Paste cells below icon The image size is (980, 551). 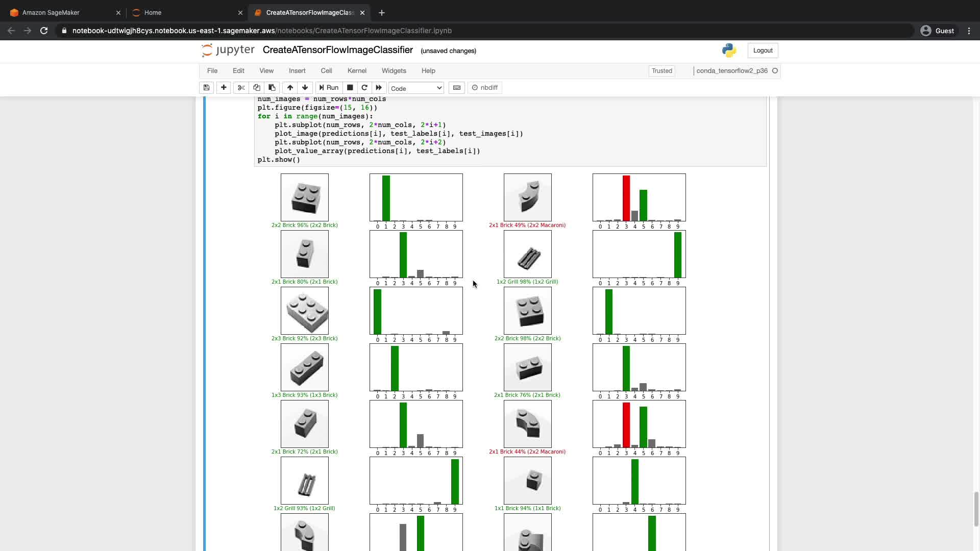(x=272, y=88)
